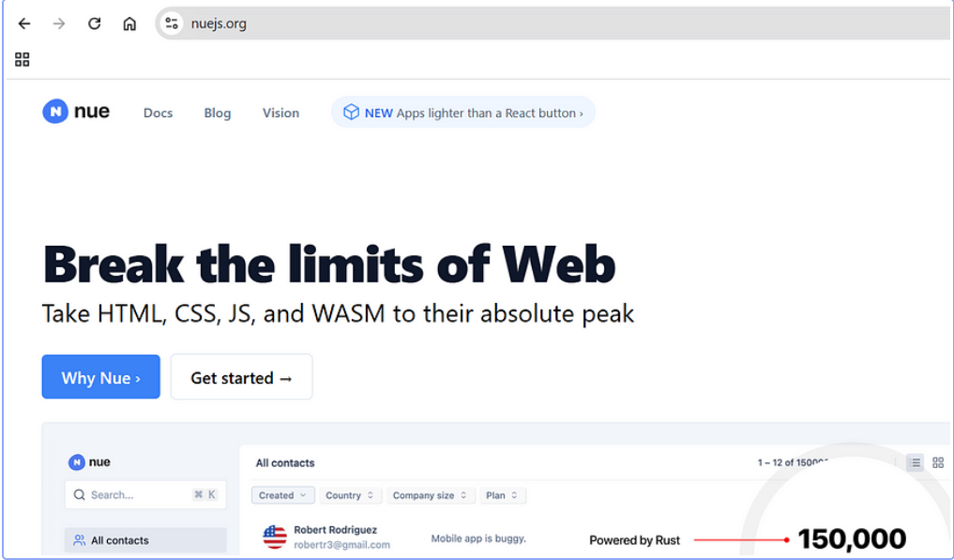The height and width of the screenshot is (560, 954).
Task: Expand the Plan filter dropdown
Action: (x=502, y=495)
